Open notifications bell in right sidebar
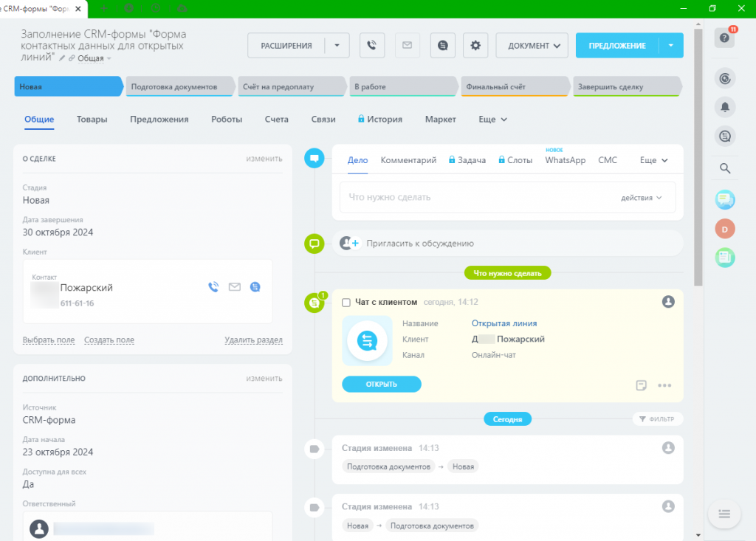756x541 pixels. pyautogui.click(x=725, y=107)
